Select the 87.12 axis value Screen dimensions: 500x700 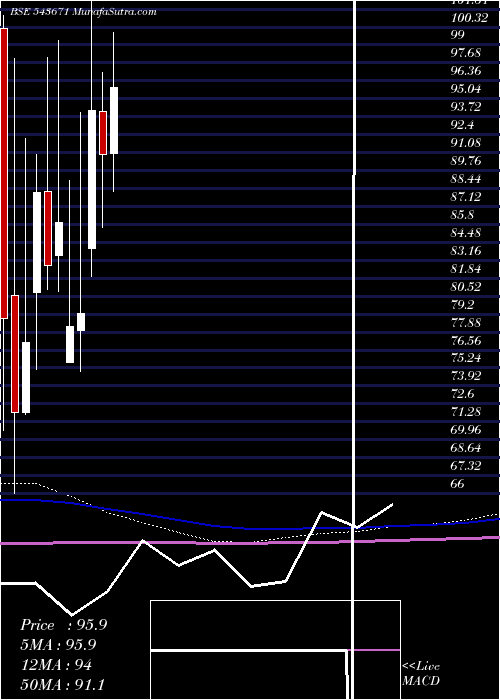click(x=466, y=196)
